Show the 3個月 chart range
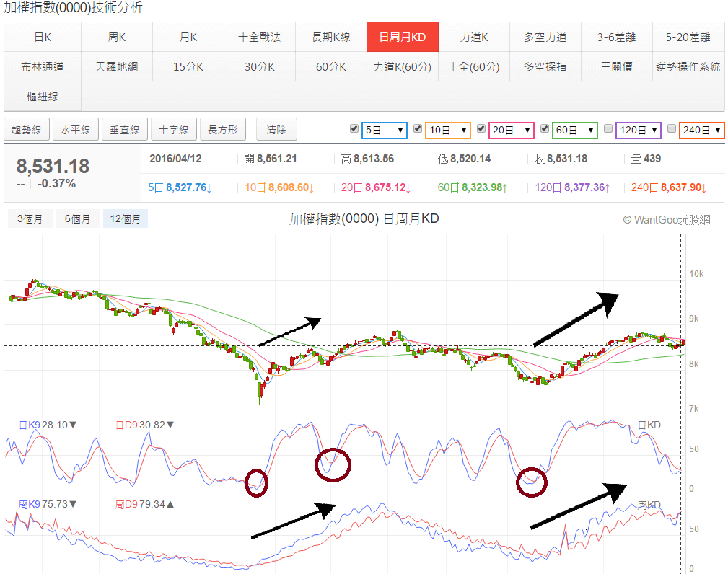The height and width of the screenshot is (574, 728). tap(30, 219)
